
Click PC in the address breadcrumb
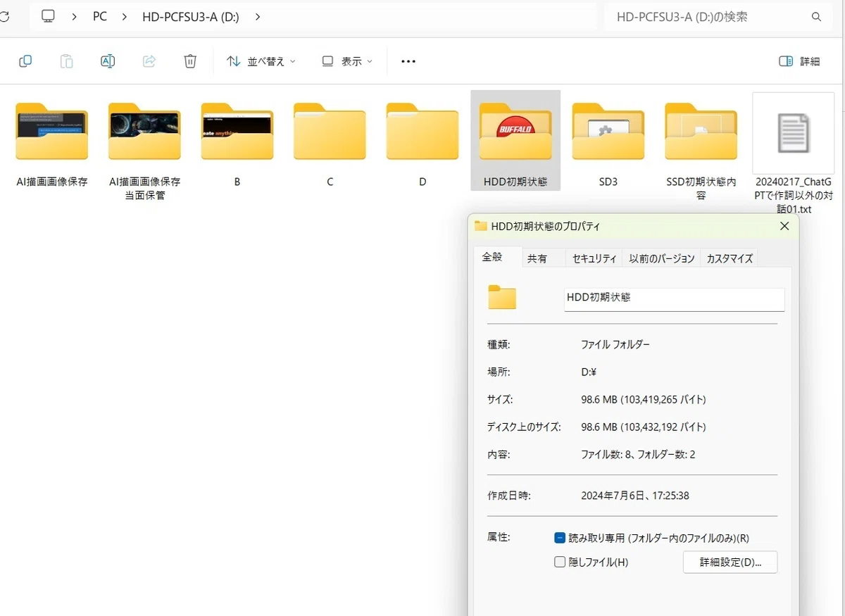click(100, 17)
